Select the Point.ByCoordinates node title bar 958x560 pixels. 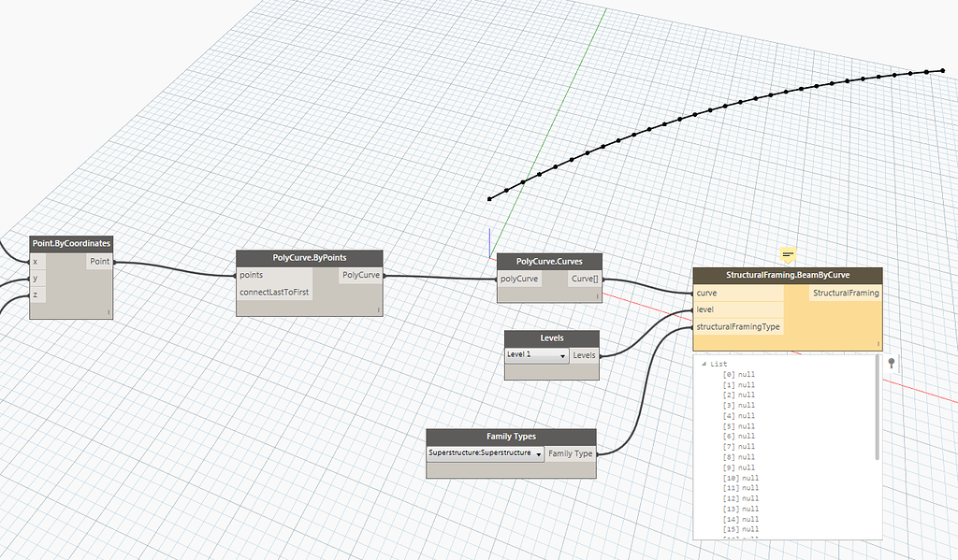coord(70,243)
